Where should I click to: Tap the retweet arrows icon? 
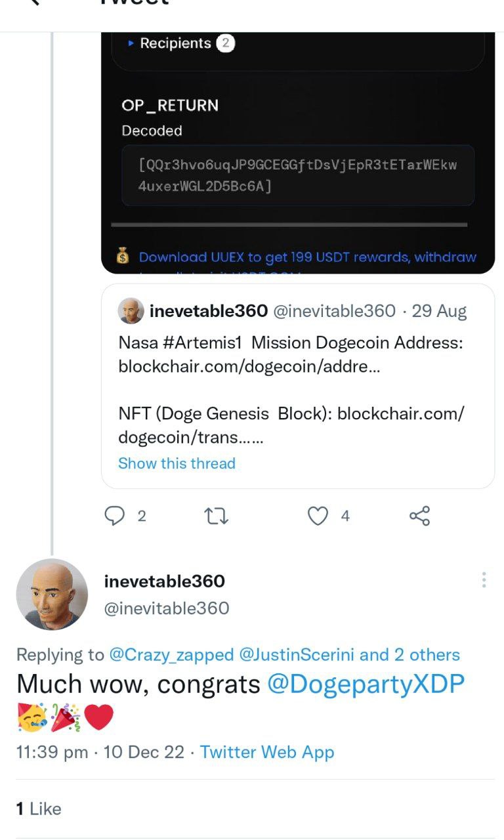coord(217,516)
